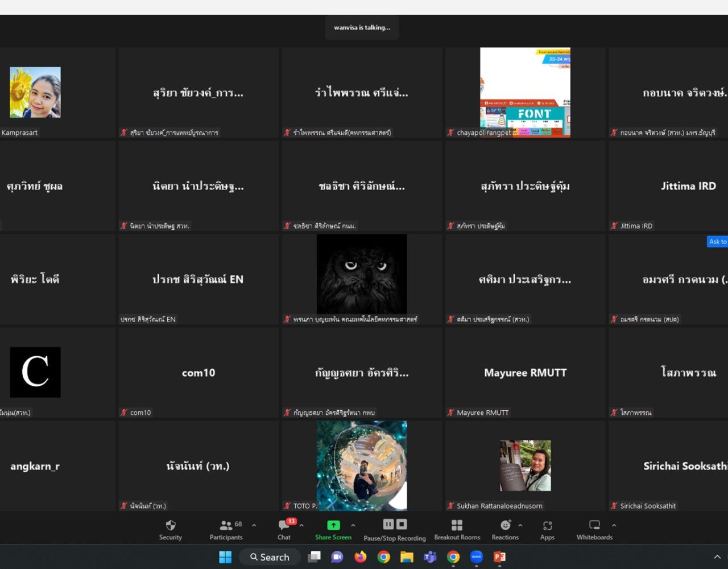Click the muted mic icon beside TOTO P.
Screen dimensions: 728x569
tap(287, 506)
